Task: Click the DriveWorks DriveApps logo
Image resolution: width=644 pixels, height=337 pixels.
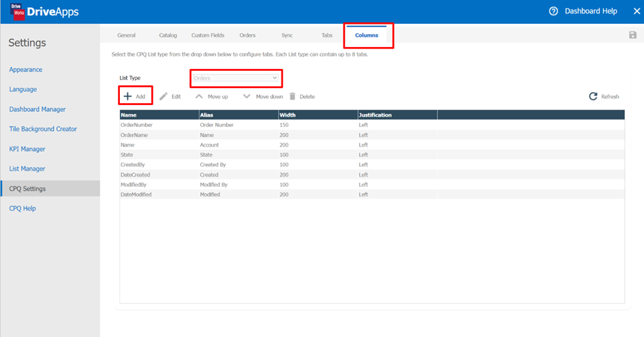Action: 44,12
